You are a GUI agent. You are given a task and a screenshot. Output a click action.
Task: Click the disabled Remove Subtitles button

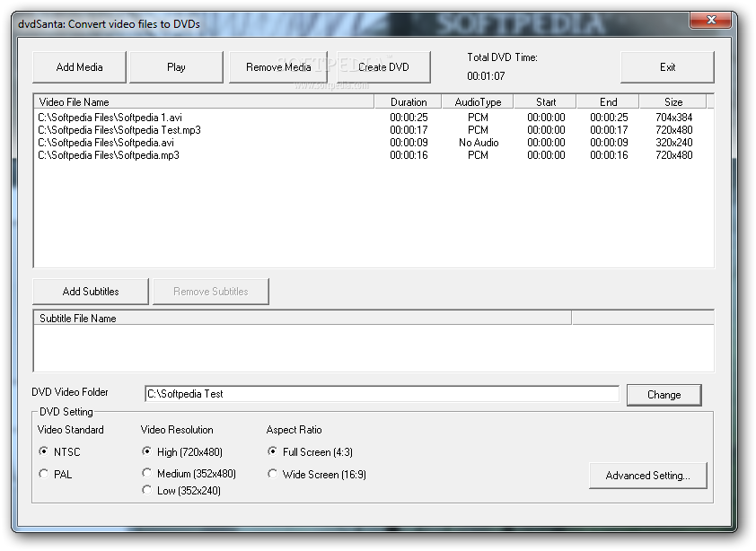211,291
